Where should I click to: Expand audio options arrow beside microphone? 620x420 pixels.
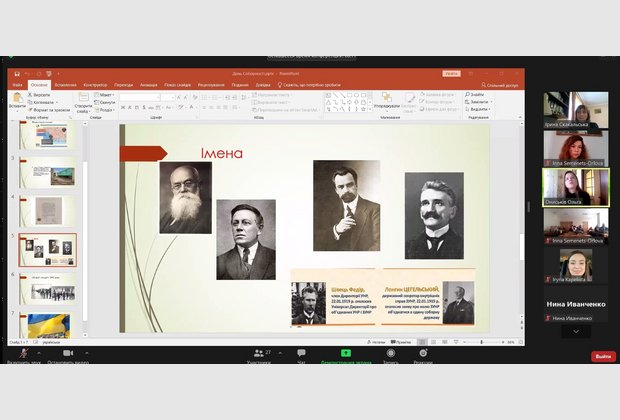click(x=40, y=353)
